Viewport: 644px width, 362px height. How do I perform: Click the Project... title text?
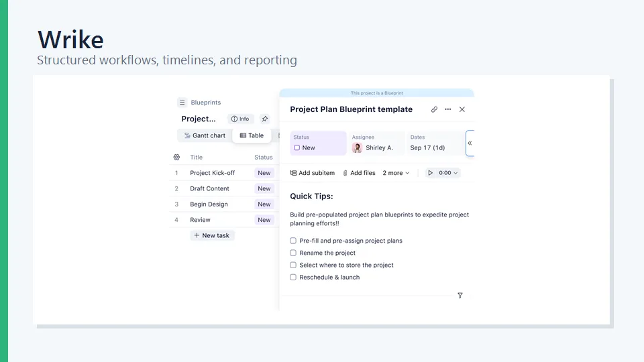(x=199, y=119)
